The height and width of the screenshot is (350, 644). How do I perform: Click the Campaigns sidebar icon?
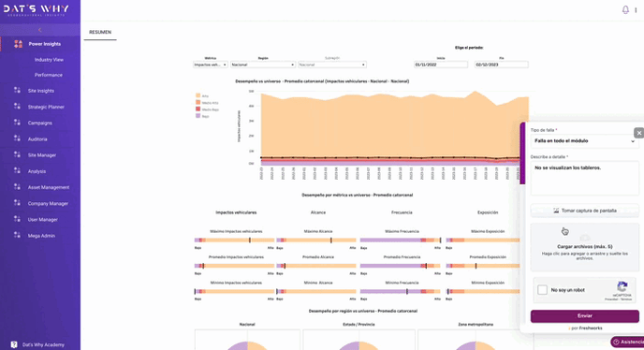(17, 122)
